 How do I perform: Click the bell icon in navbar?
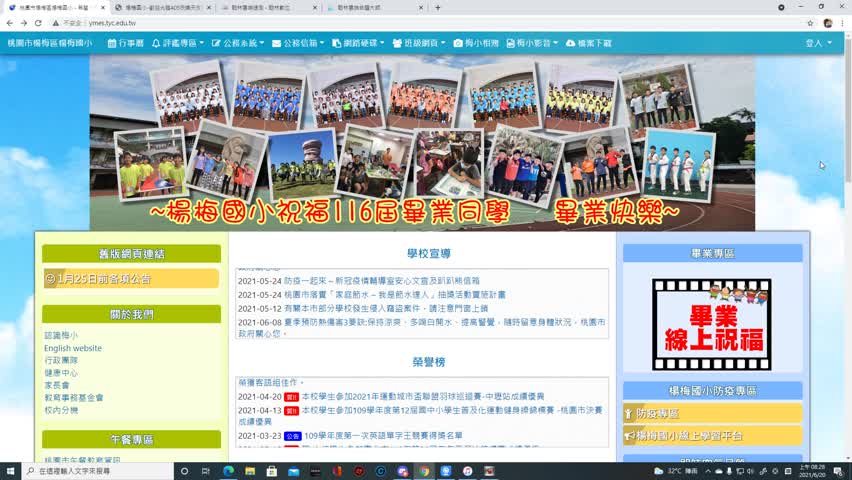[156, 43]
